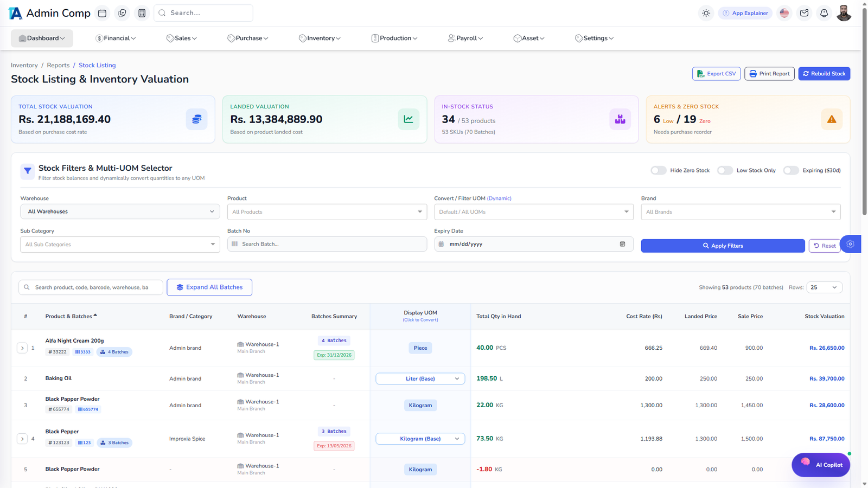
Task: Click the sticky notes icon in header
Action: [x=122, y=13]
